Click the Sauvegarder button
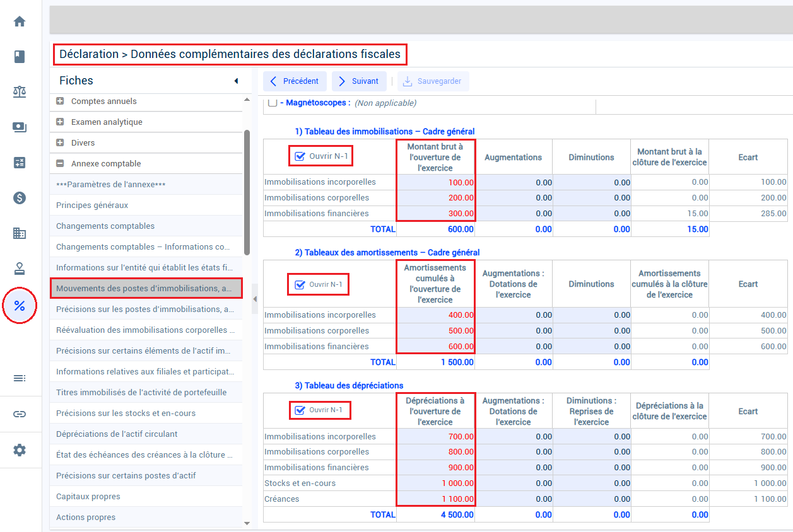793x532 pixels. click(433, 81)
